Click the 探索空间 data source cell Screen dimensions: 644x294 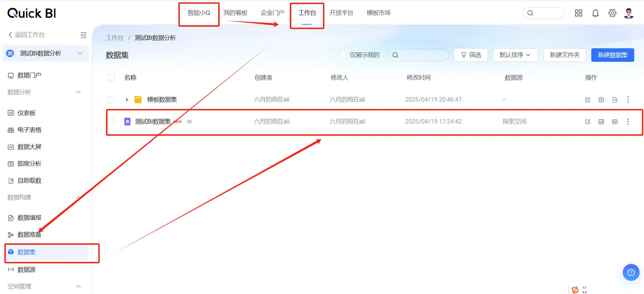[x=514, y=122]
